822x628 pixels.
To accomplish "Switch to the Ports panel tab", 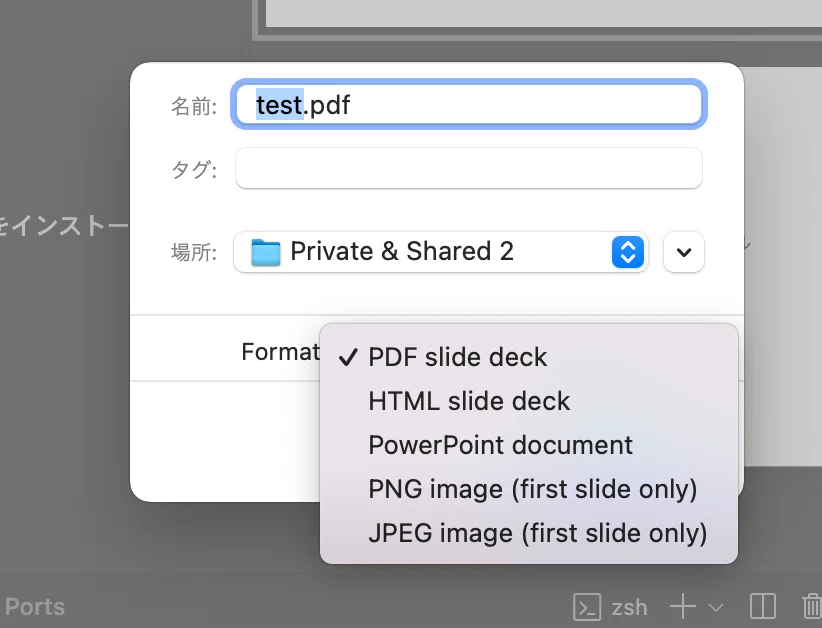I will coord(35,607).
